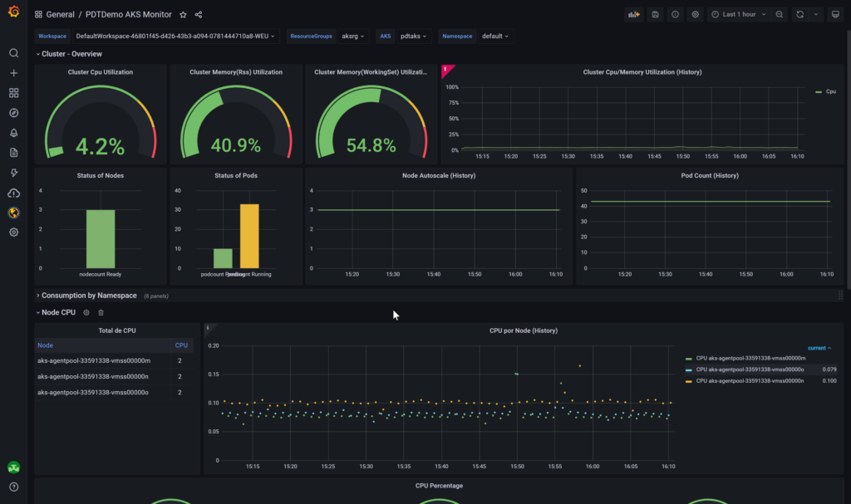Click the Search magnifier in the sidebar
This screenshot has width=851, height=504.
(13, 53)
